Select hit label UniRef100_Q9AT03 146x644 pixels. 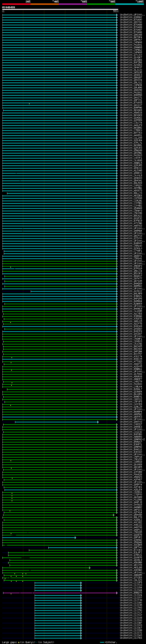click(x=131, y=421)
